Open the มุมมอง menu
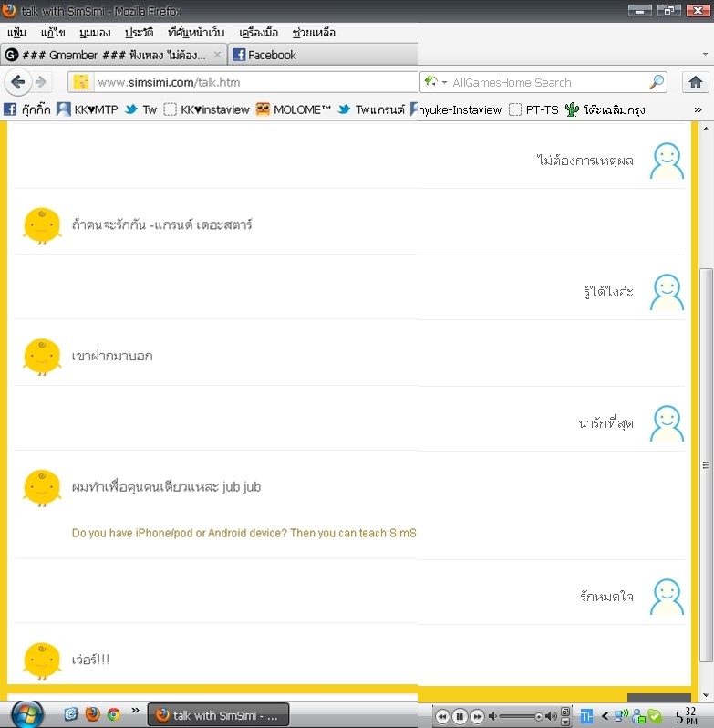Viewport: 714px width, 728px height. pos(95,33)
